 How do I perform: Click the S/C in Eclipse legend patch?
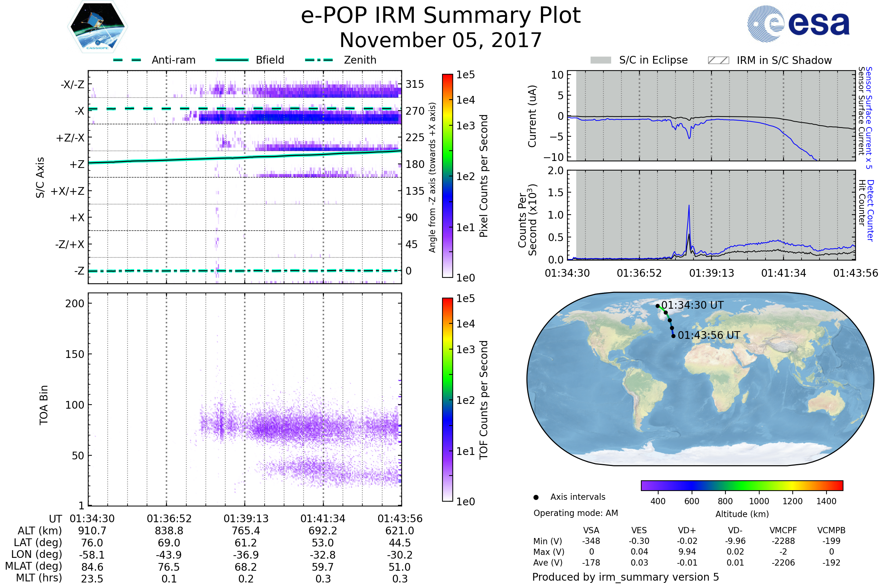point(600,60)
